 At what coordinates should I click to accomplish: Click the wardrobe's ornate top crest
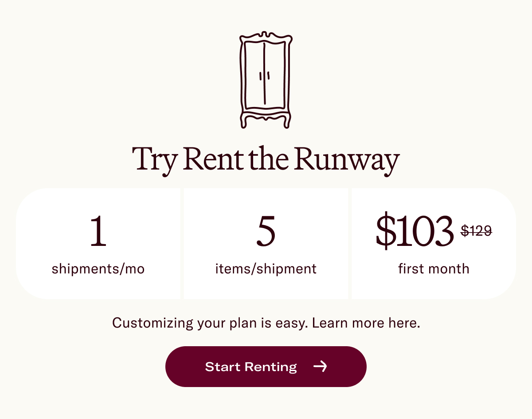[265, 36]
